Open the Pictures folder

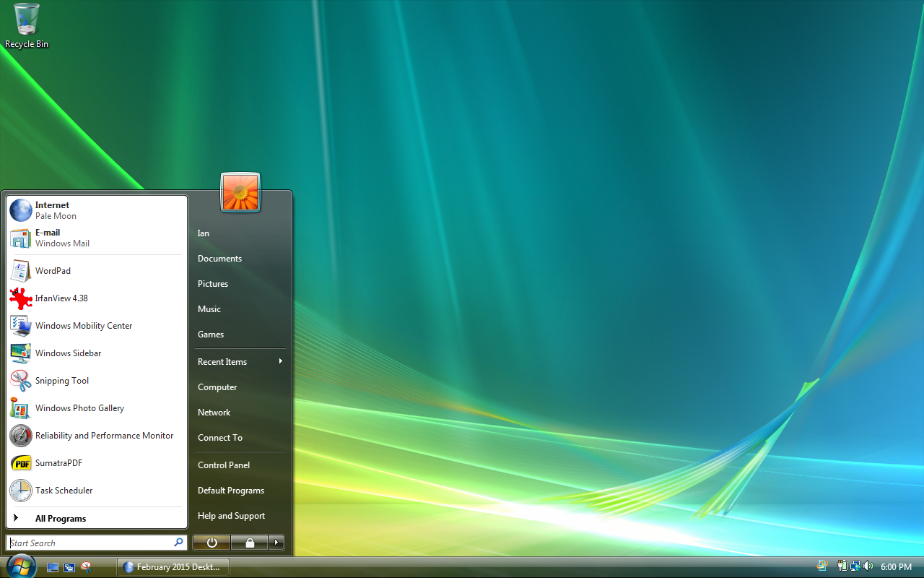click(240, 284)
